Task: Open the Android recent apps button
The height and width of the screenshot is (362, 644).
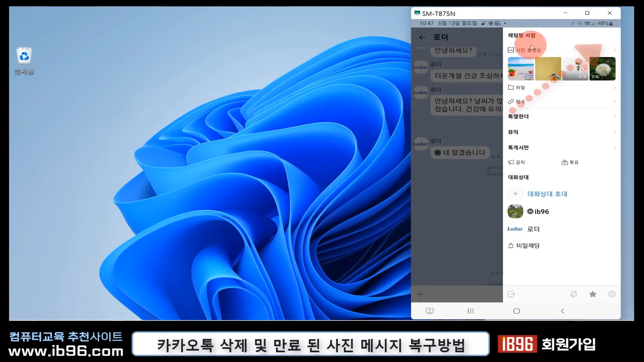Action: 470,311
